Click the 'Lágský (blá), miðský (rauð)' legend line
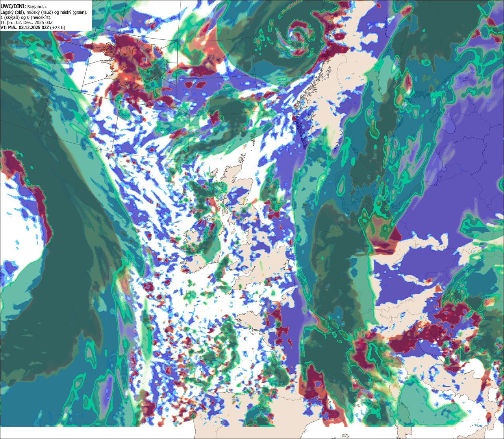 pyautogui.click(x=44, y=12)
